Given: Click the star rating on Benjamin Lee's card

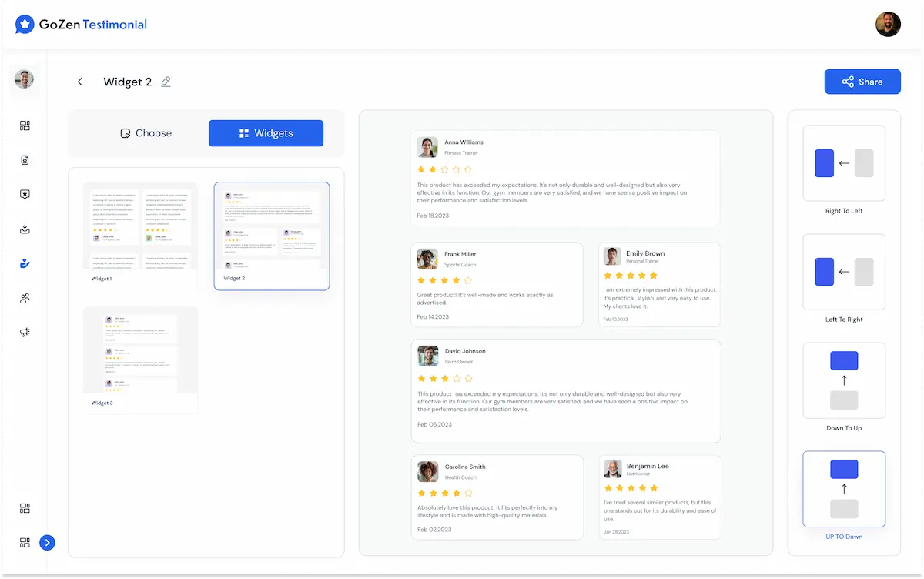Looking at the screenshot, I should [631, 487].
